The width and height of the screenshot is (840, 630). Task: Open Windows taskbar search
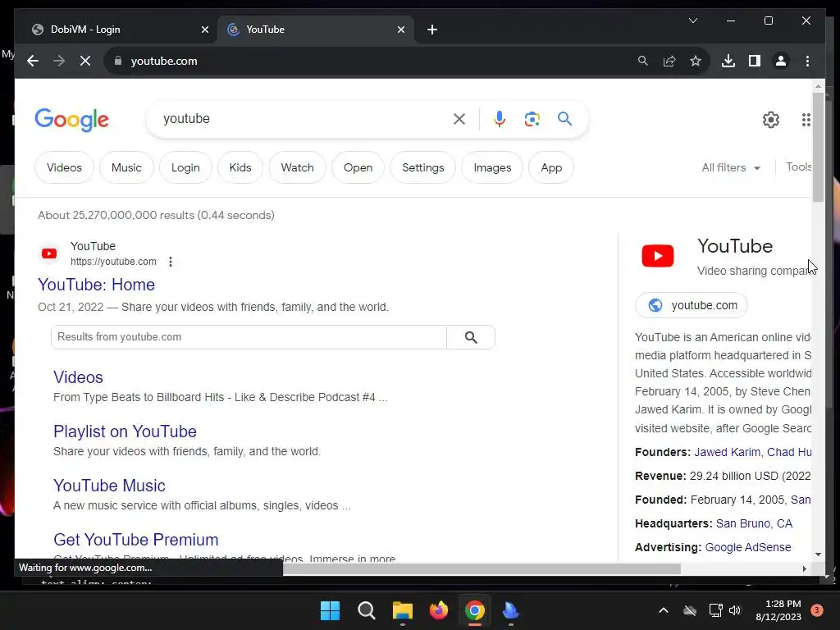367,610
